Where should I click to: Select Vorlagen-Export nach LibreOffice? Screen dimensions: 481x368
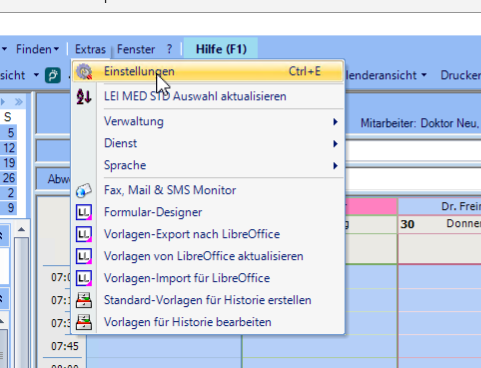point(208,234)
